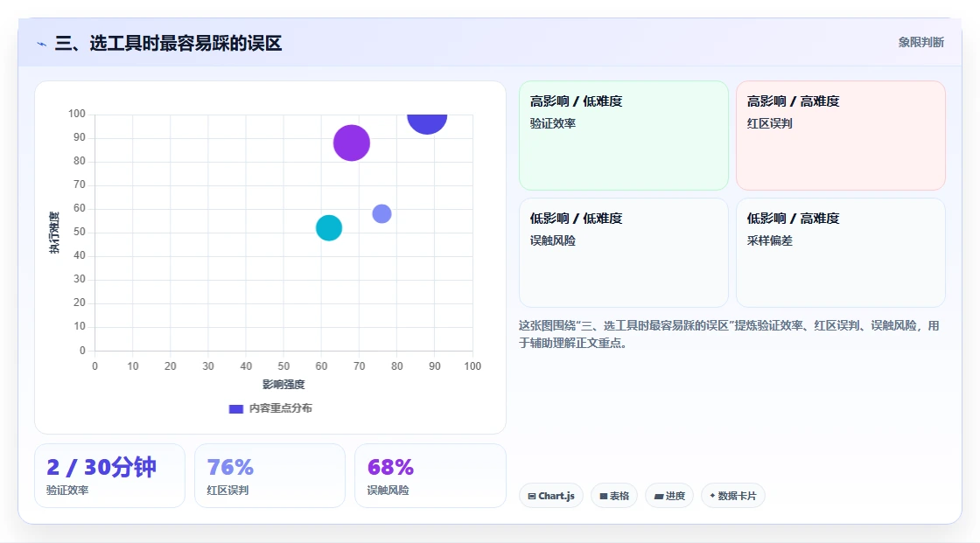This screenshot has height=543, width=980.
Task: Click the 68% stat value
Action: 390,467
